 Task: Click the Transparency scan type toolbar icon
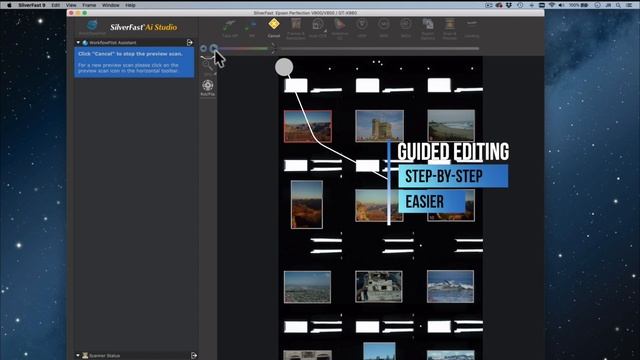click(229, 26)
